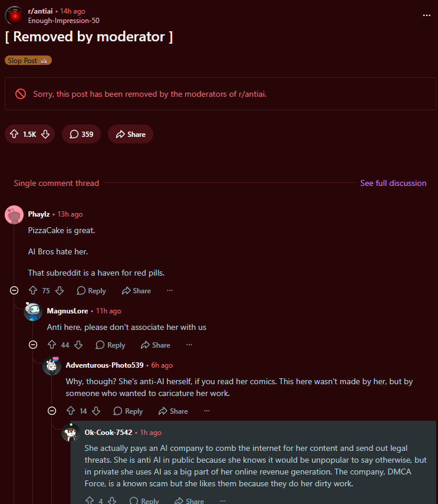Collapse Phaylz's comment thread
Image resolution: width=438 pixels, height=504 pixels.
click(x=14, y=290)
